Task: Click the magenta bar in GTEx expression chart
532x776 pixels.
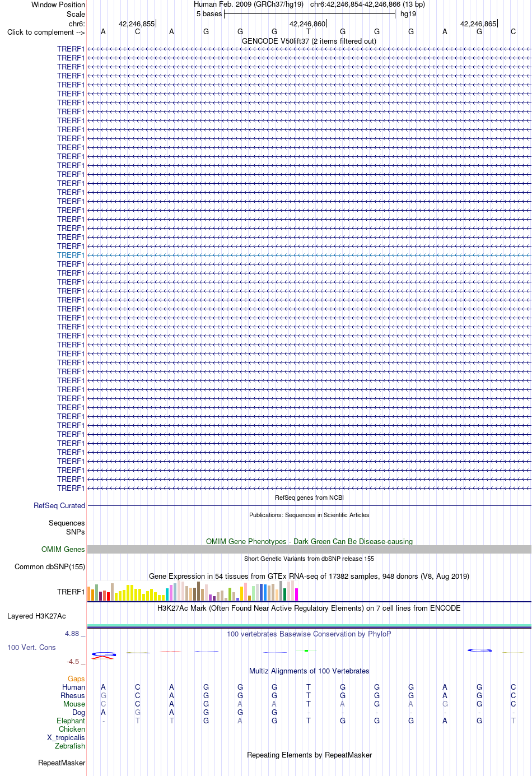Action: pos(297,594)
